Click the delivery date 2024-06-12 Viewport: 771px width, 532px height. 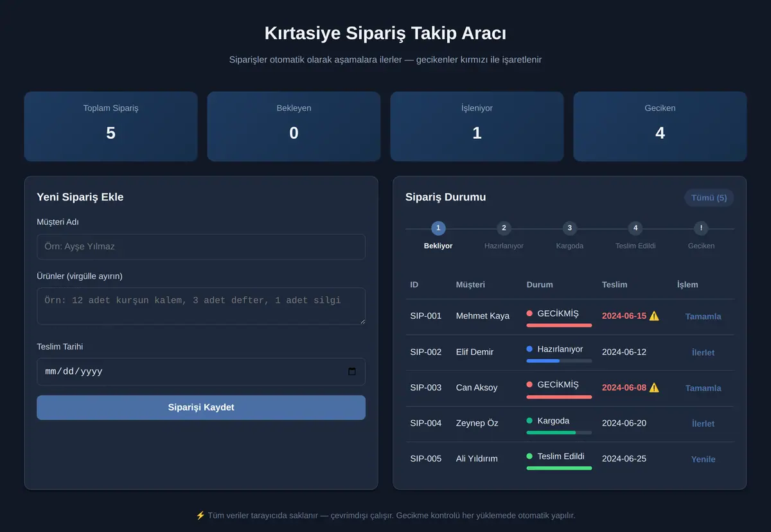[624, 352]
